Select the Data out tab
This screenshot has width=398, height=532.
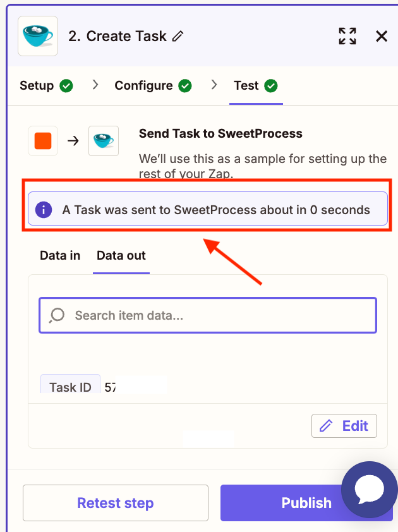pos(121,255)
